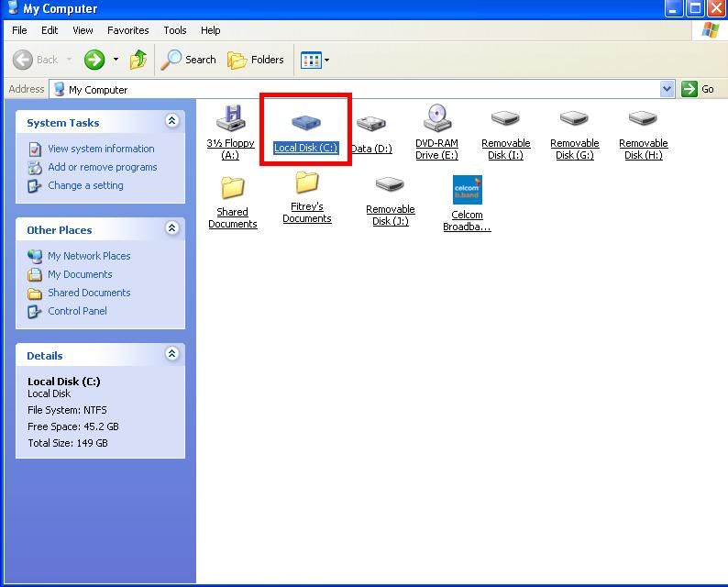Collapse the Details panel

point(171,354)
